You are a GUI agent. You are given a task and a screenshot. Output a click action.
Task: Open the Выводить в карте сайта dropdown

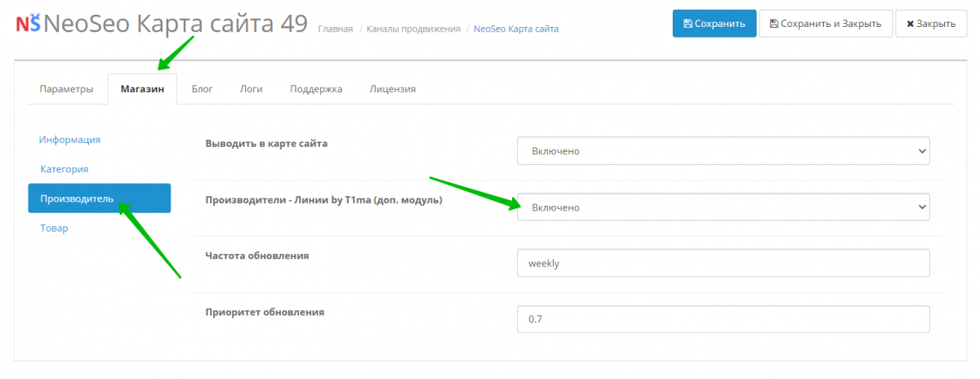pos(724,151)
